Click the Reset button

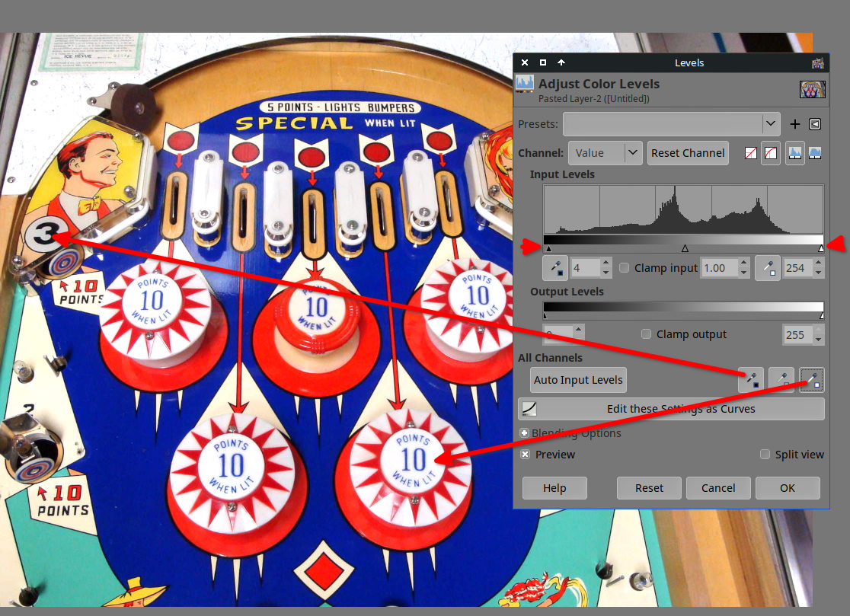point(649,488)
